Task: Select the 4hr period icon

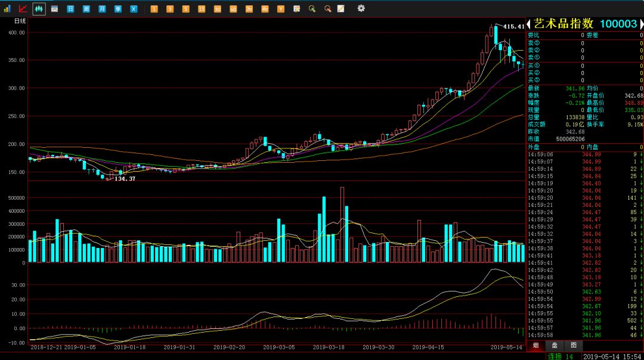Action: click(x=265, y=8)
